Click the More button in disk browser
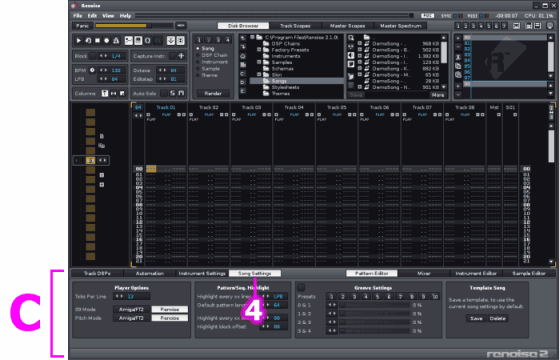 tap(438, 95)
